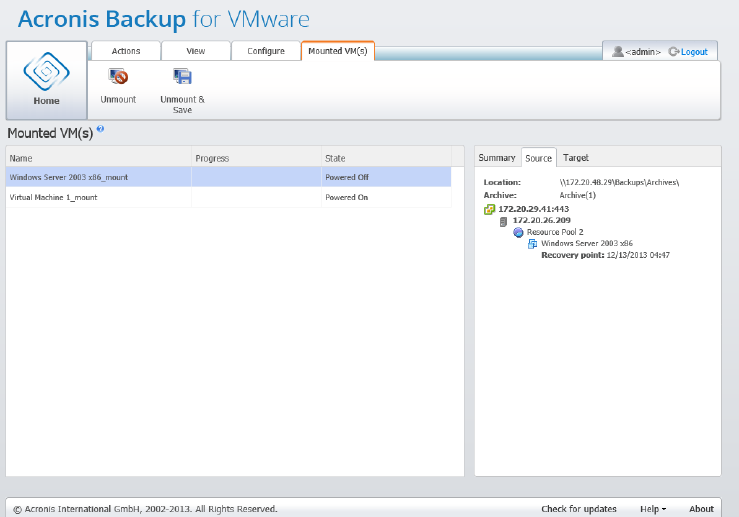
Task: Open the Configure tab
Action: (x=266, y=51)
